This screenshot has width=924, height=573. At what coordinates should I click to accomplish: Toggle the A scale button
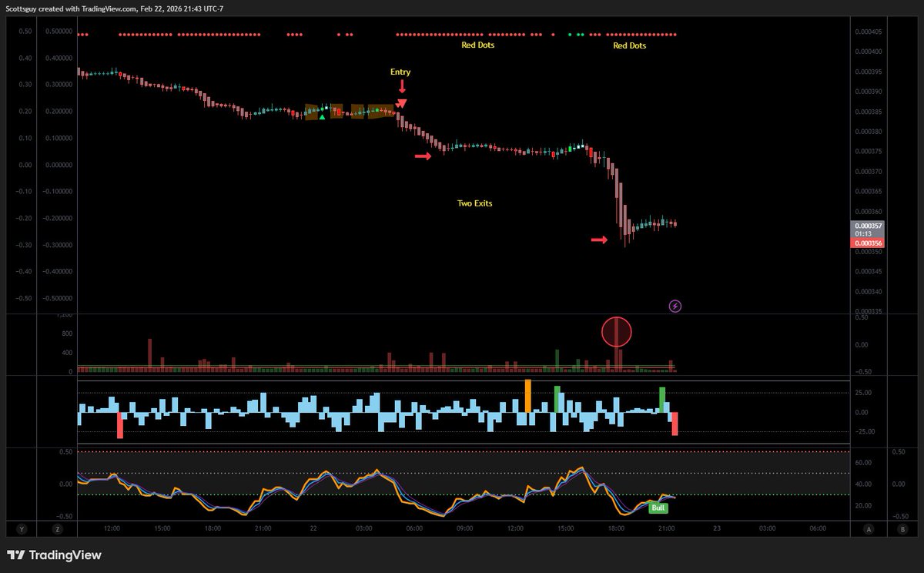click(x=869, y=529)
